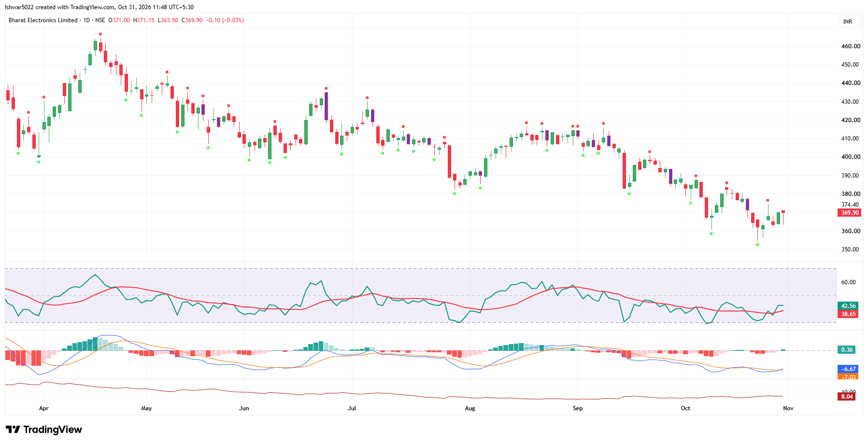Click the 460.00 price axis level
Image resolution: width=868 pixels, height=444 pixels.
[x=851, y=46]
